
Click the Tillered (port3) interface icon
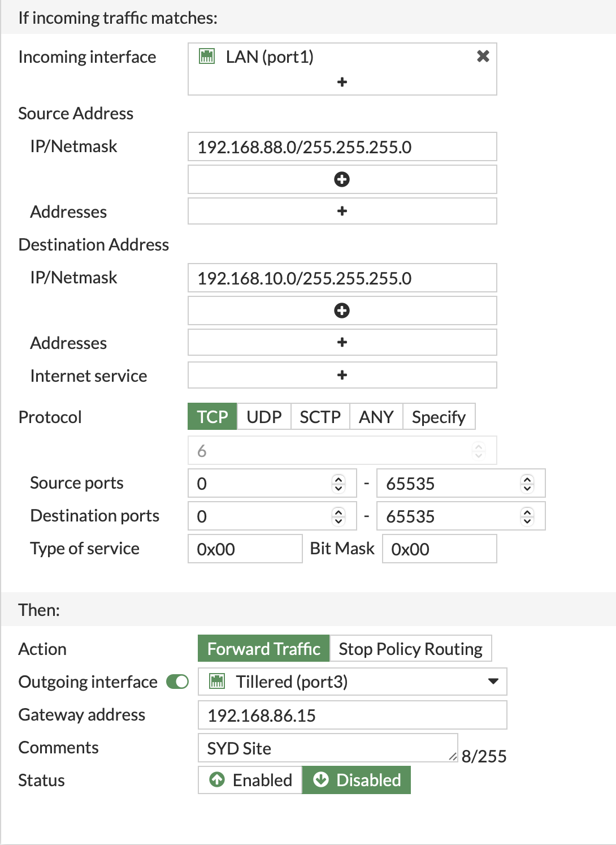coord(218,682)
